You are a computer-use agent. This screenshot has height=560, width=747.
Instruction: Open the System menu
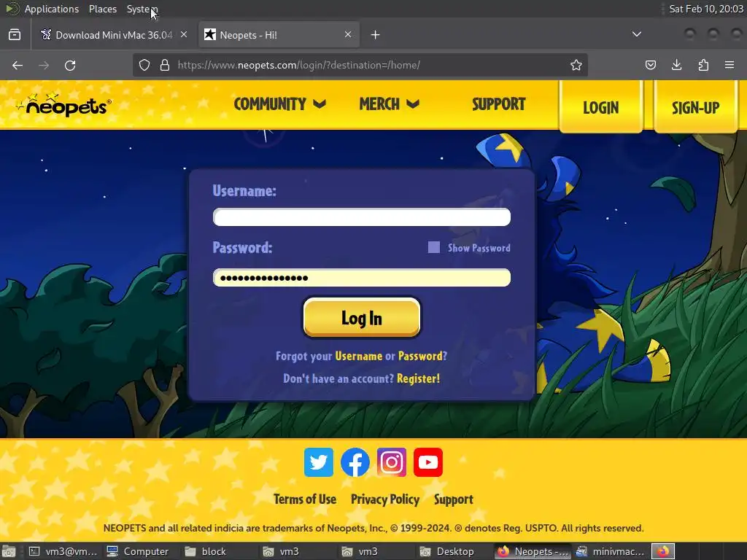[x=142, y=9]
